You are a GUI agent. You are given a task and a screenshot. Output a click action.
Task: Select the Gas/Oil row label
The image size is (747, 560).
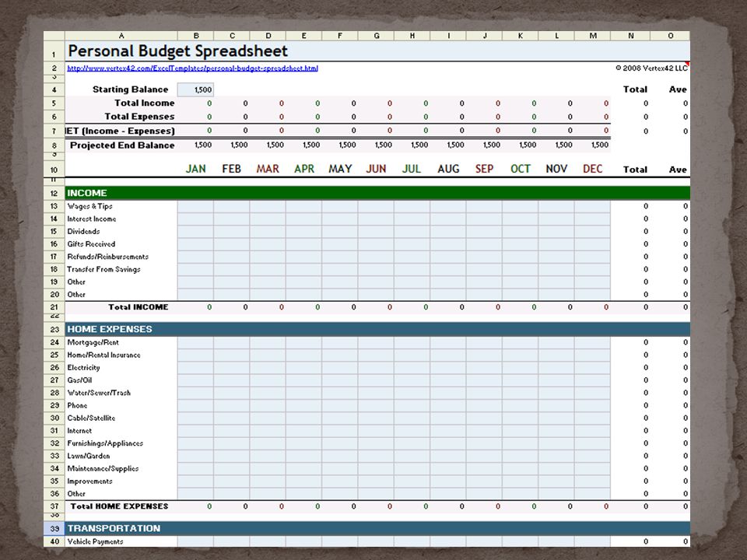point(79,380)
